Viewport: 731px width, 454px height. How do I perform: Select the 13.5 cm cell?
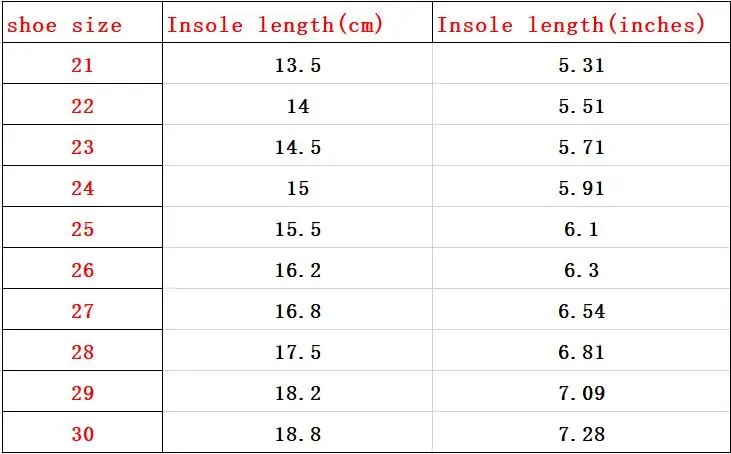click(x=297, y=64)
